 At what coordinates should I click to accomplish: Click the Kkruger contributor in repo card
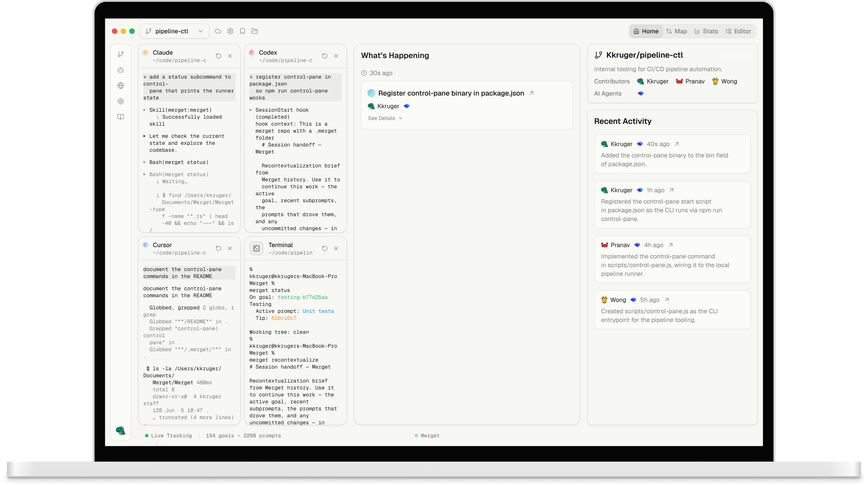pos(653,81)
